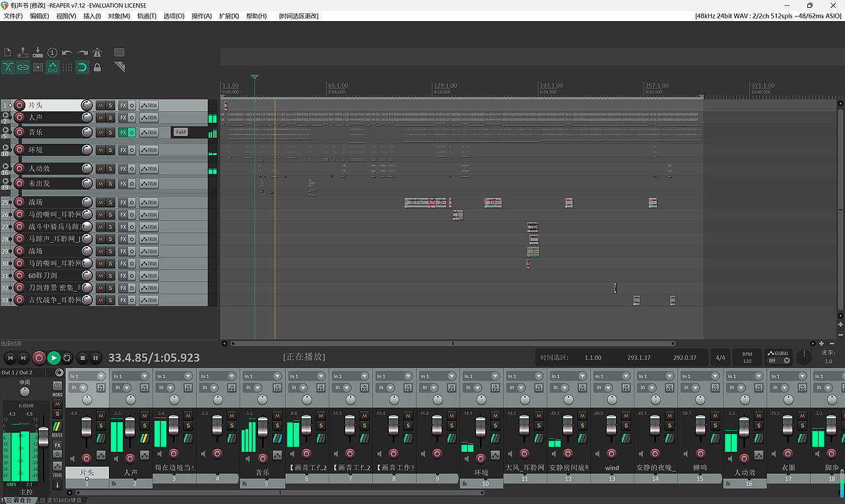This screenshot has height=504, width=845.
Task: Arm the 环境 track for recording
Action: point(20,150)
